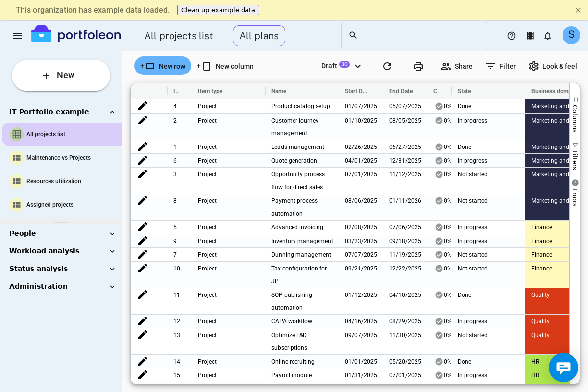Add a New row
This screenshot has width=588, height=392.
(x=163, y=66)
